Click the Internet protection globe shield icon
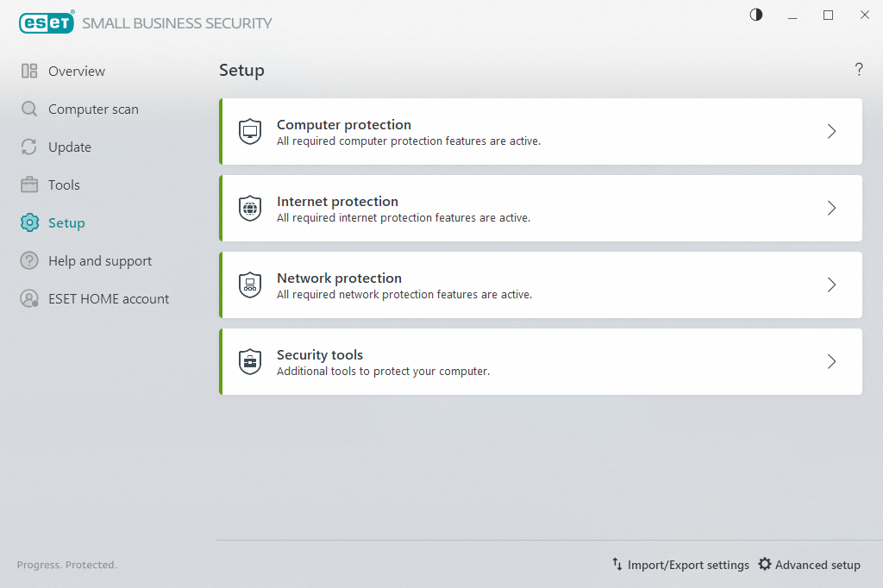The image size is (883, 588). click(250, 209)
